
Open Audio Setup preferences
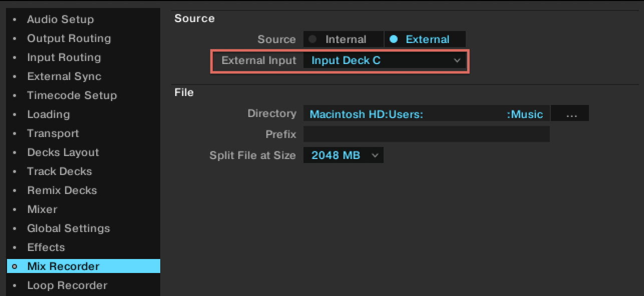[x=60, y=19]
